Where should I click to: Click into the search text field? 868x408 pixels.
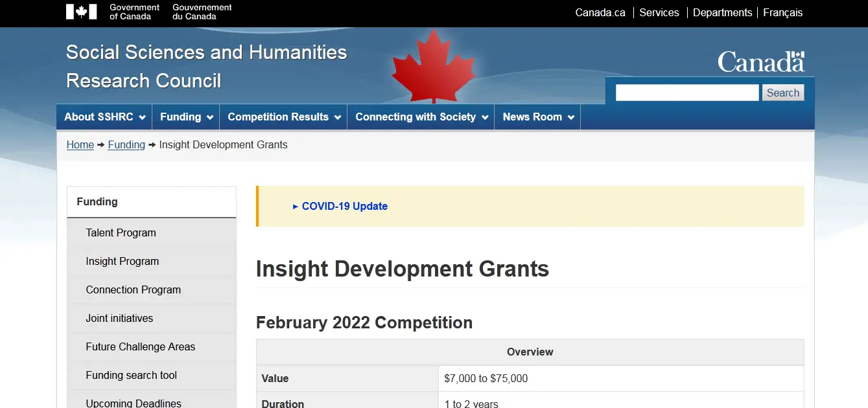(686, 93)
